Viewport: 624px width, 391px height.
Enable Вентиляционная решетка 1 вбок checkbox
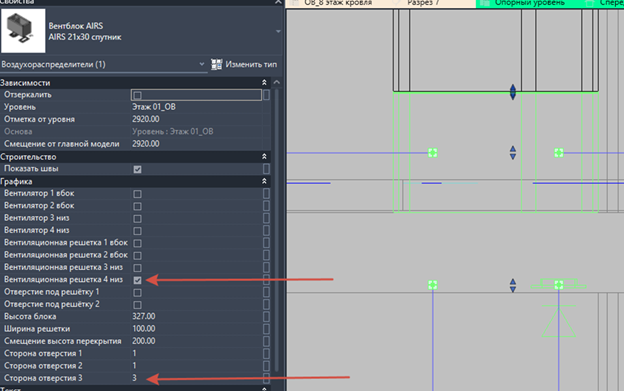(x=137, y=243)
